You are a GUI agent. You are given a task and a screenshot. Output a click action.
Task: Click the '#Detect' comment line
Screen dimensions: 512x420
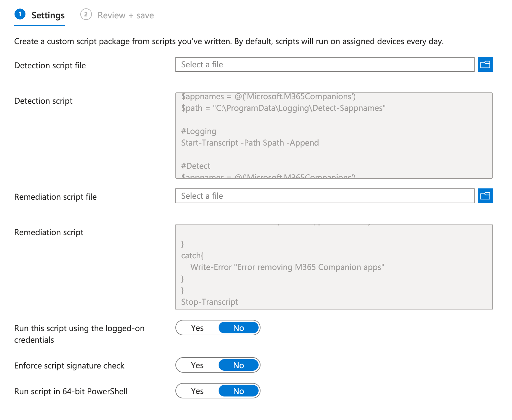click(x=196, y=166)
